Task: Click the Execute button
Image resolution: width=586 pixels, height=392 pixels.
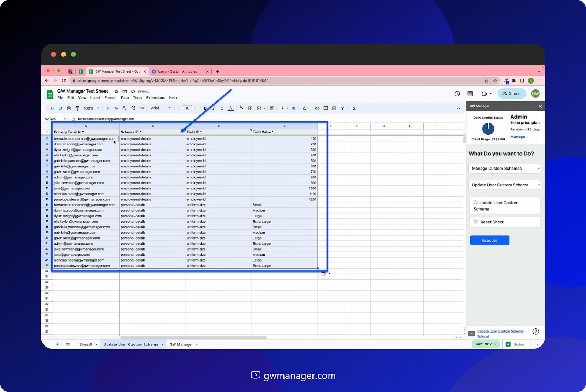Action: pyautogui.click(x=490, y=240)
